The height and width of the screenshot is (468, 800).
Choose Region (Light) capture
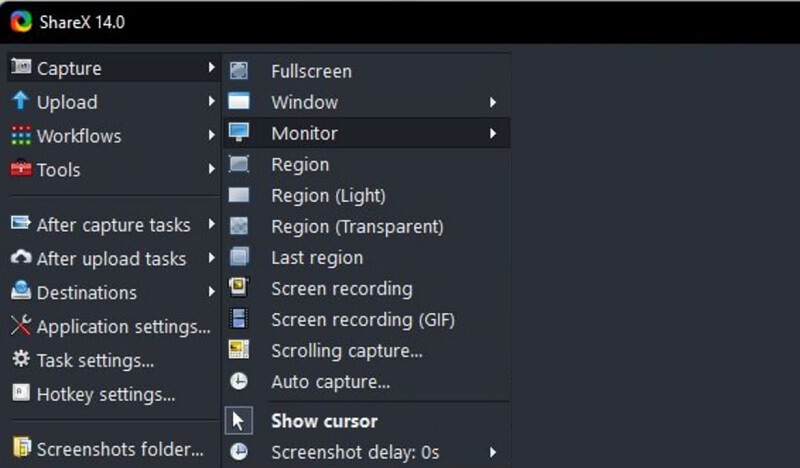tap(366, 195)
